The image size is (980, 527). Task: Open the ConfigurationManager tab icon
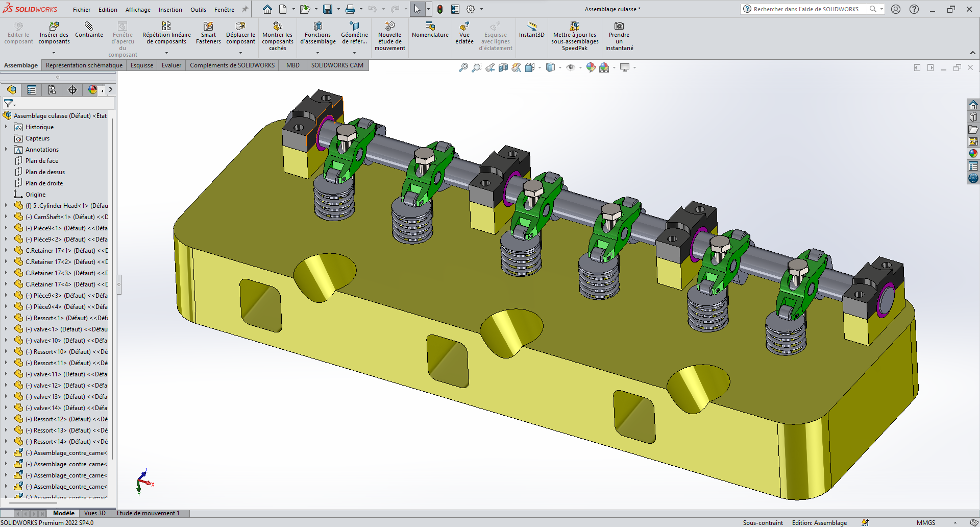pyautogui.click(x=52, y=90)
